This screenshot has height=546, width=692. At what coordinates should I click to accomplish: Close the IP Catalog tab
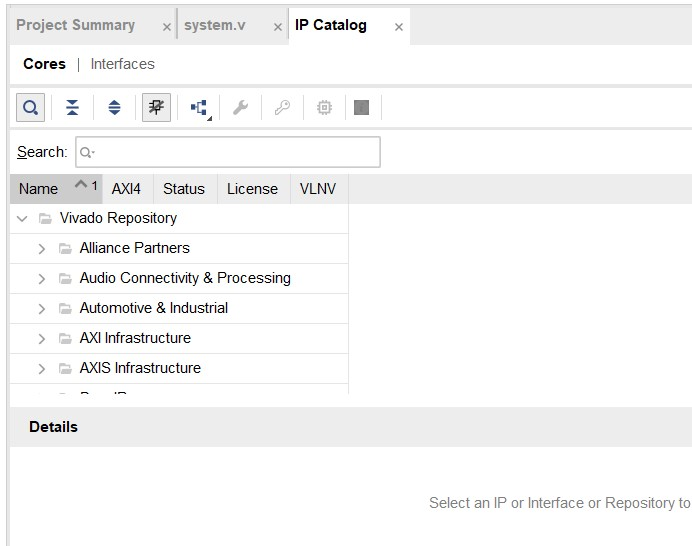pyautogui.click(x=399, y=27)
